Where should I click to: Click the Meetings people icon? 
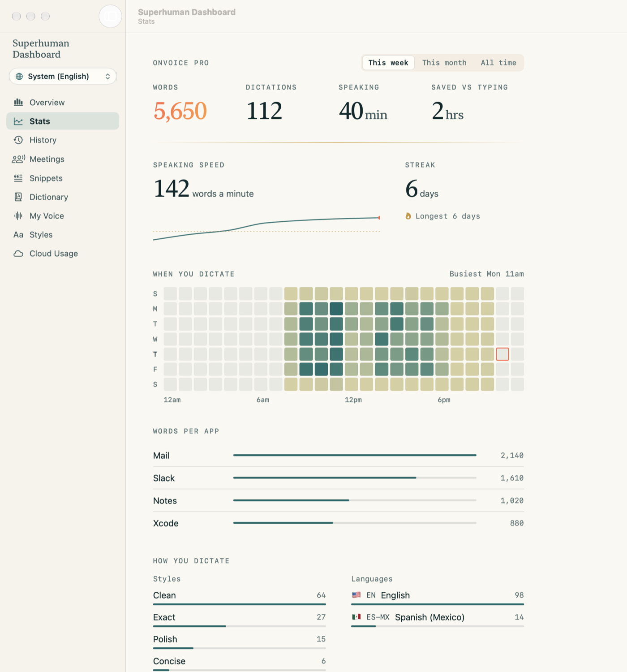coord(18,159)
